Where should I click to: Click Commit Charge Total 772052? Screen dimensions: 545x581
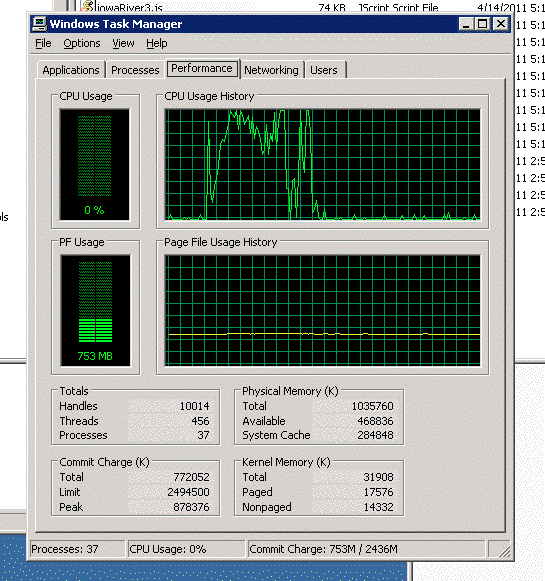[x=192, y=477]
